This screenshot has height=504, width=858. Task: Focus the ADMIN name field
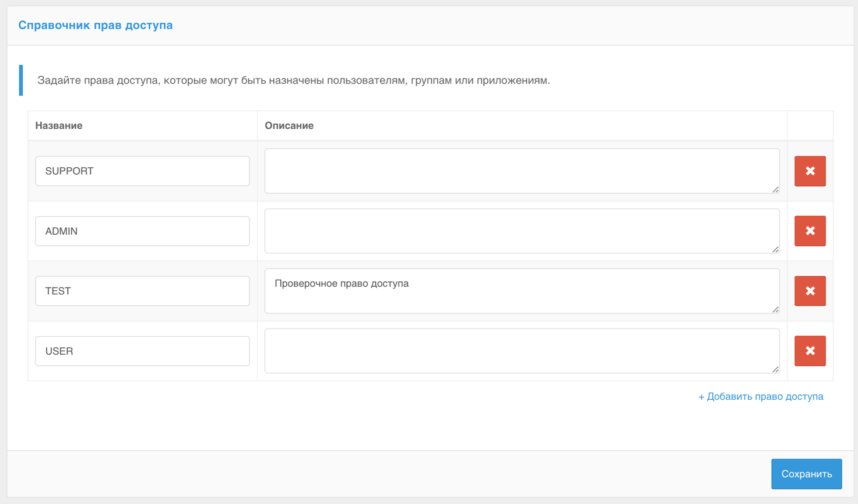(142, 231)
